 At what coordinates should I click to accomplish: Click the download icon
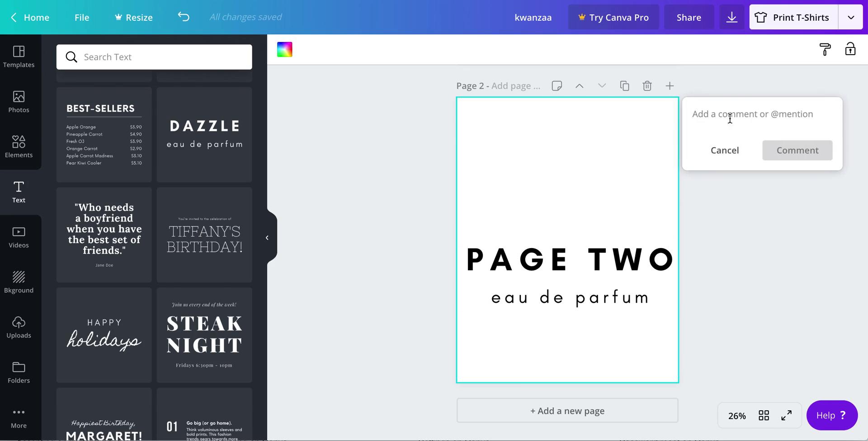click(x=731, y=17)
